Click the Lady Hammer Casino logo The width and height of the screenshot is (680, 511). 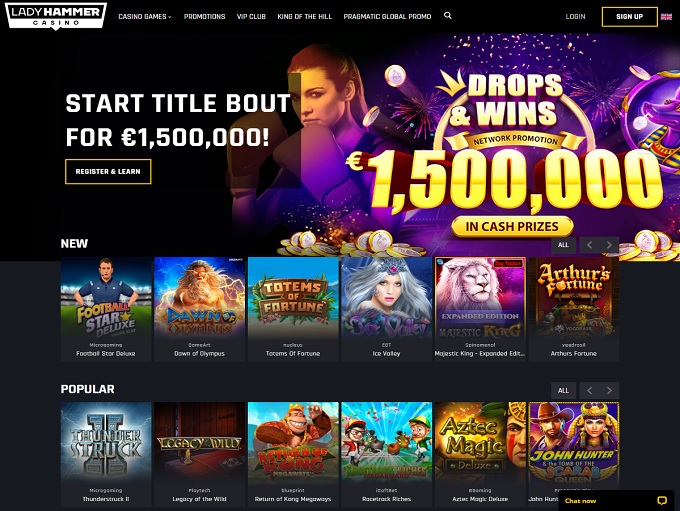pos(56,16)
